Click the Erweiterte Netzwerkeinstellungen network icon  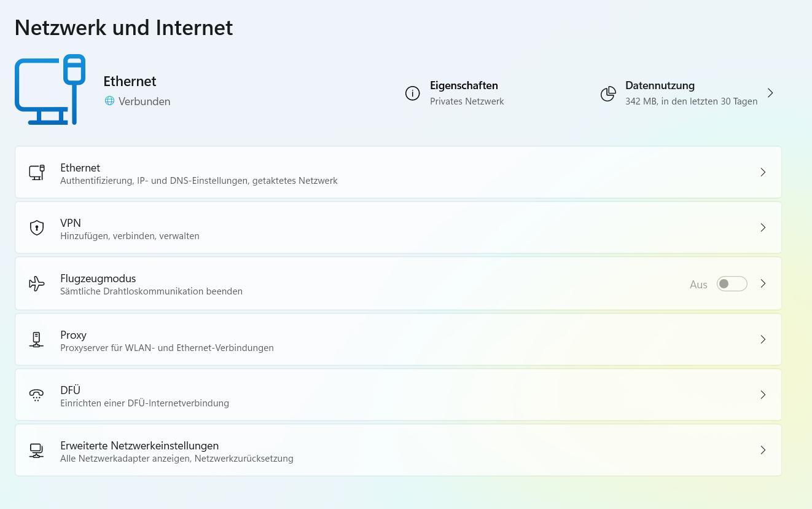click(37, 450)
